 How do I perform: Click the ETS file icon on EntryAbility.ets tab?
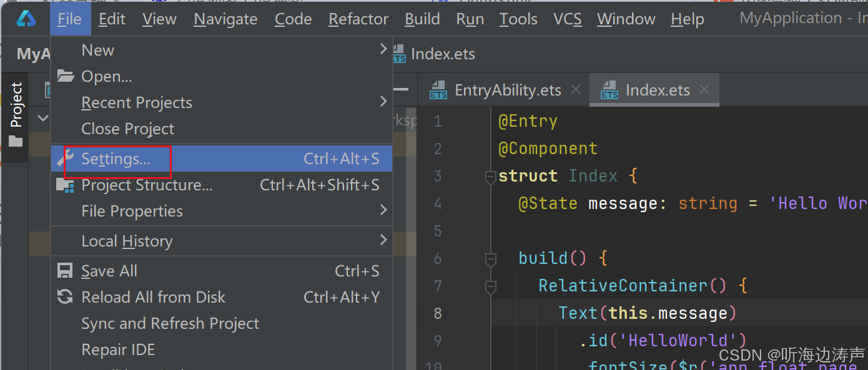(x=438, y=90)
